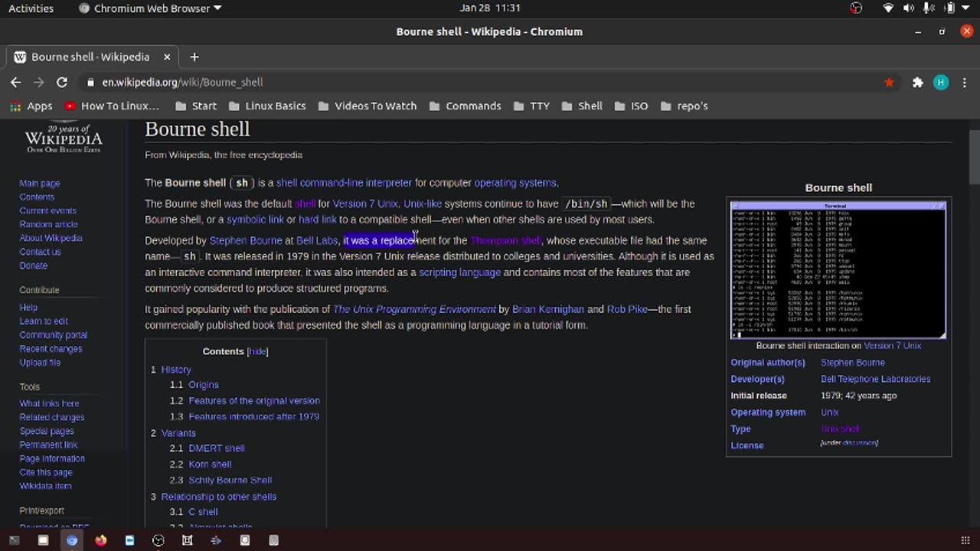Select the Chromium icon in taskbar

coord(72,540)
